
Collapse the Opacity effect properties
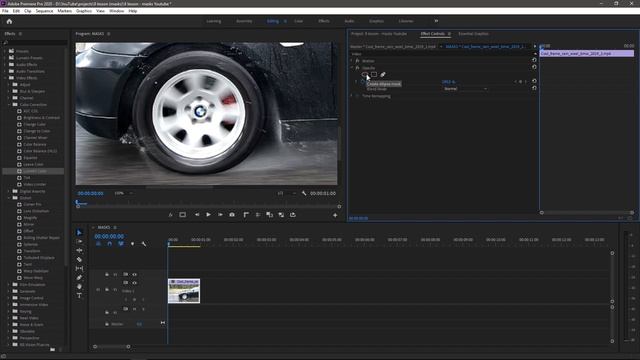[x=352, y=68]
